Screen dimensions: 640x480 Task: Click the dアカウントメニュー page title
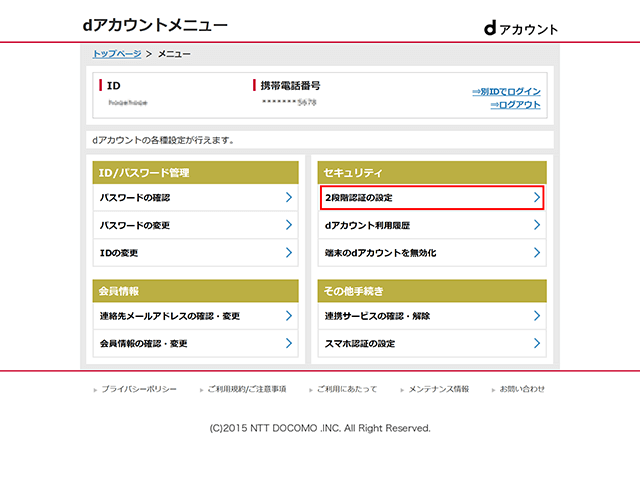click(155, 25)
